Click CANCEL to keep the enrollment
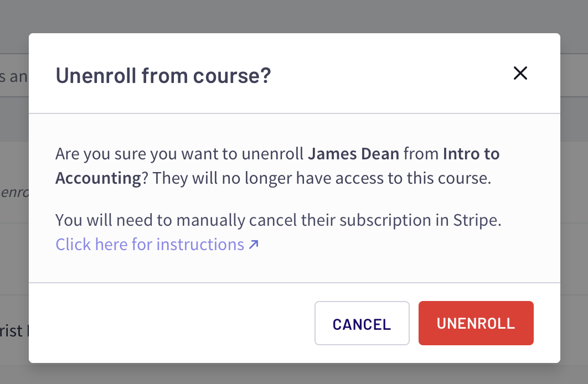This screenshot has width=588, height=384. point(362,323)
